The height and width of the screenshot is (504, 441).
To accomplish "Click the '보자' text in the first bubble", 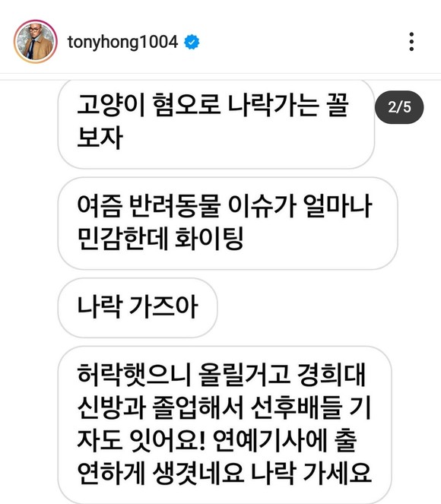I will [100, 138].
